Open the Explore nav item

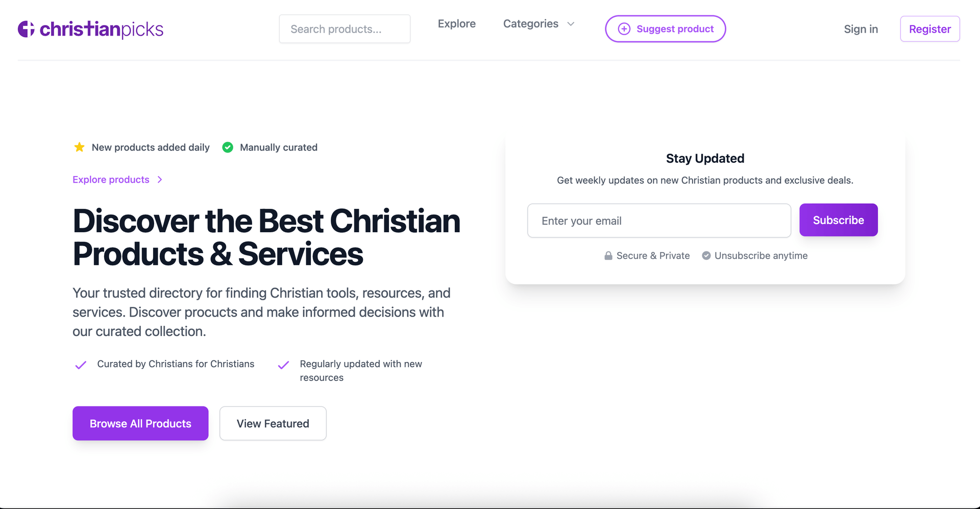456,24
